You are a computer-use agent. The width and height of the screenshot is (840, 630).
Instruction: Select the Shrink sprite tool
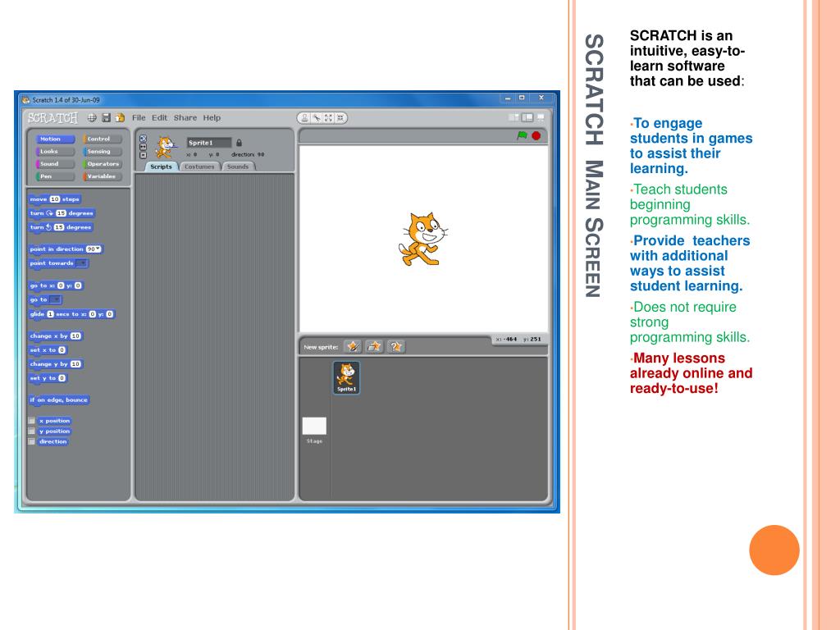pos(340,118)
